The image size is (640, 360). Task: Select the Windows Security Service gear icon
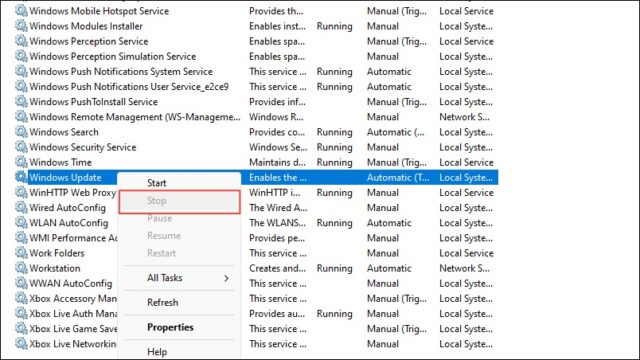point(21,147)
